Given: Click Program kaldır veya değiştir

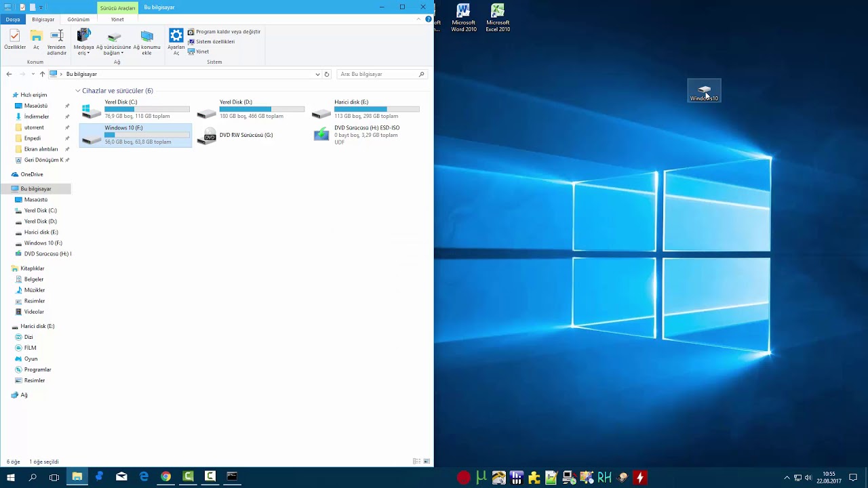Looking at the screenshot, I should point(228,32).
